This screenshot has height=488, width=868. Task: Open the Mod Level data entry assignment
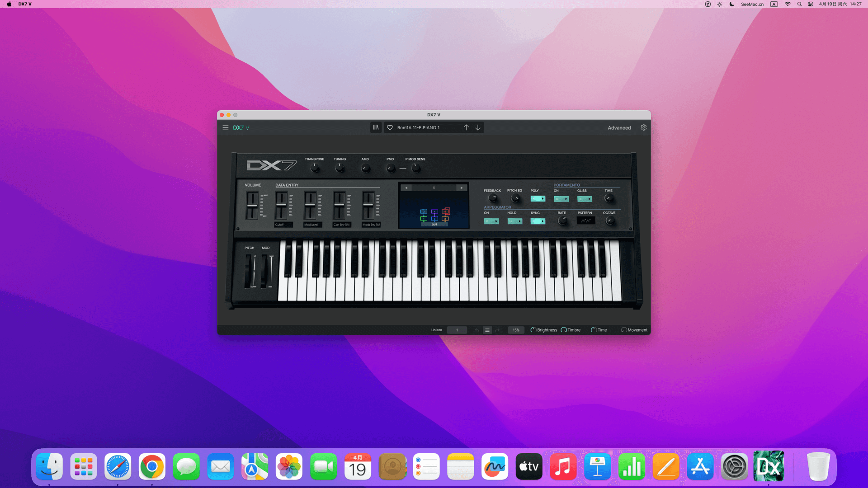[312, 225]
